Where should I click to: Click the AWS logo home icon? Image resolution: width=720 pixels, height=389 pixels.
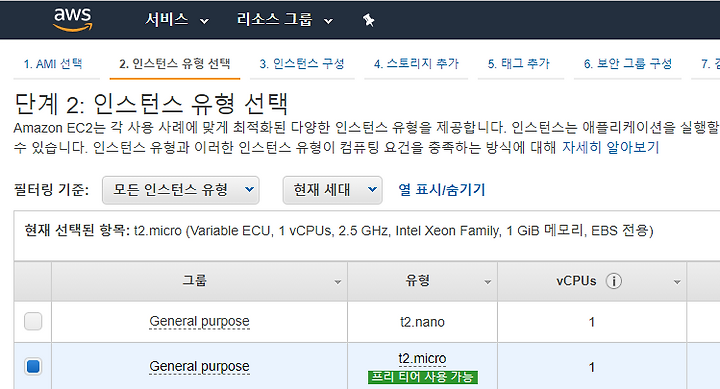coord(73,20)
